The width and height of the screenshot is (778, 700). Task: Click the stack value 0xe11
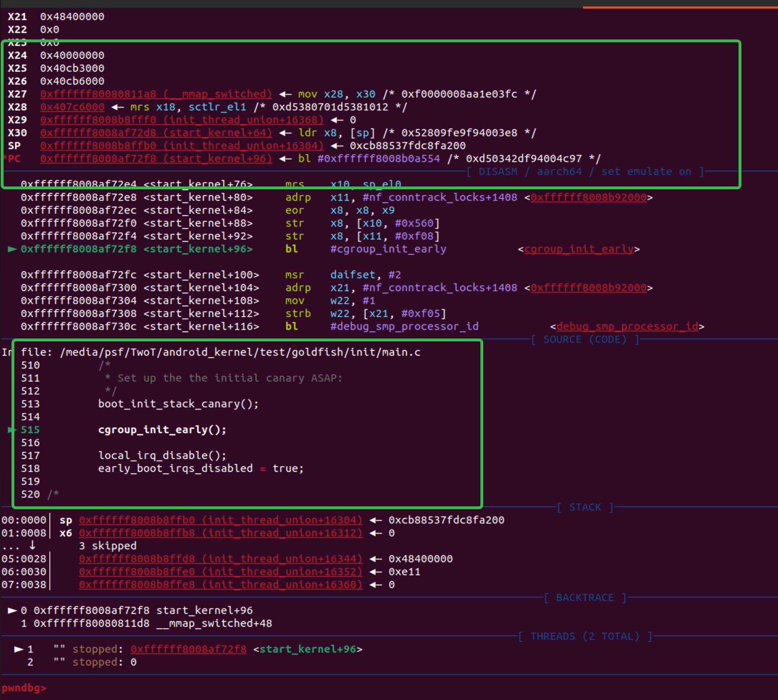(x=404, y=572)
